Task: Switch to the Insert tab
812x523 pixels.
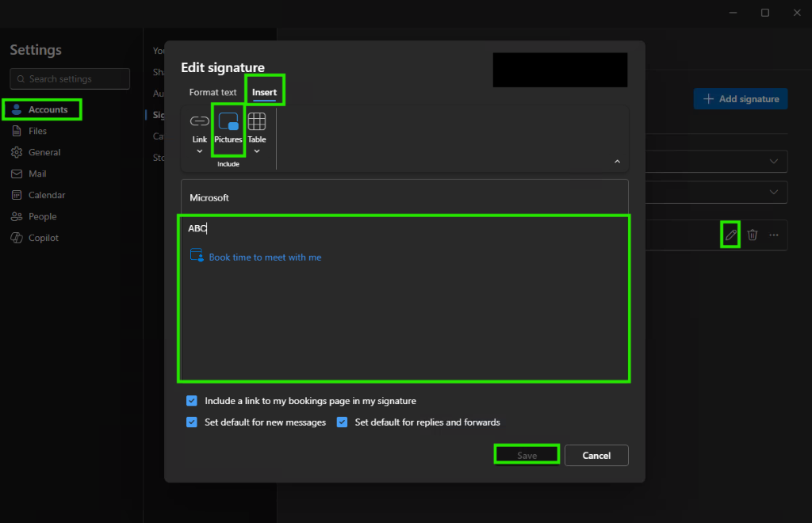Action: coord(264,92)
